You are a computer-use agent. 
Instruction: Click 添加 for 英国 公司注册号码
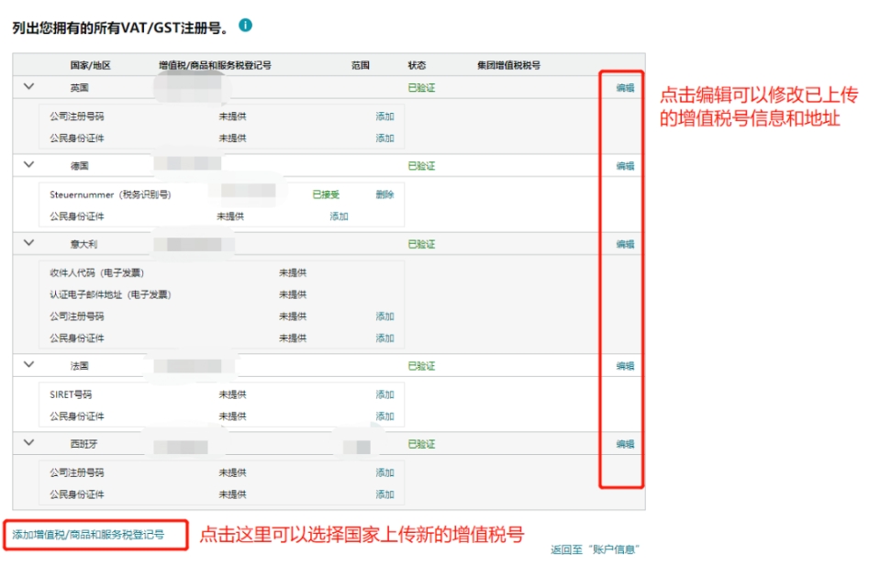(x=384, y=116)
